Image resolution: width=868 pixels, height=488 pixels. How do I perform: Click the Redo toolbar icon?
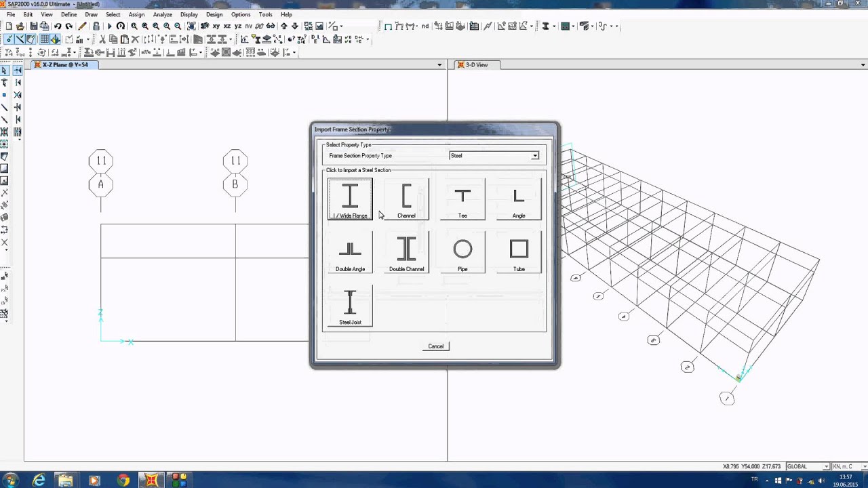[x=69, y=26]
